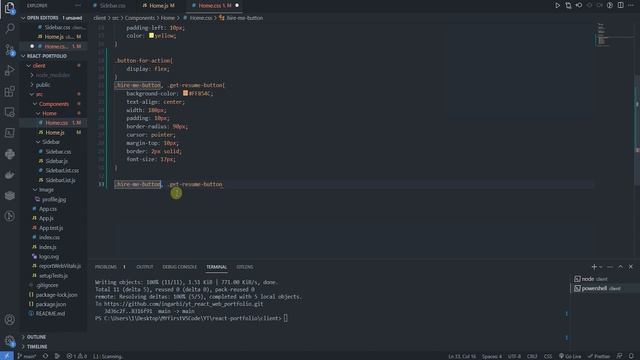Click the Split Editor icon in the editor toolbar
Screen dimensions: 640x360
(620, 5)
